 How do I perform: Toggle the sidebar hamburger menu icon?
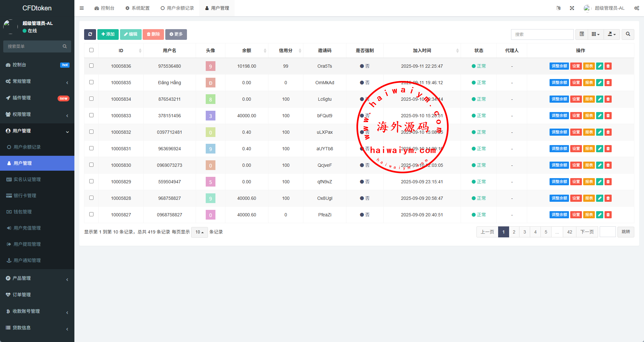[82, 8]
